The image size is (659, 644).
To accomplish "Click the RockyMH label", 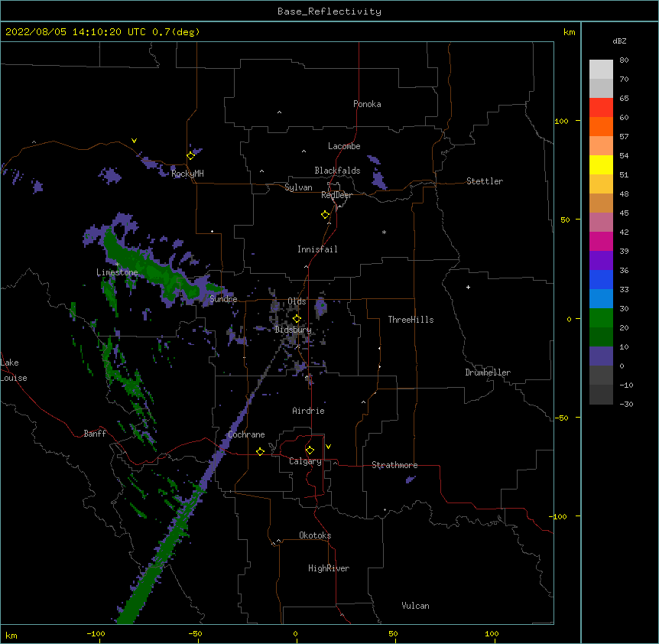I will pos(187,174).
